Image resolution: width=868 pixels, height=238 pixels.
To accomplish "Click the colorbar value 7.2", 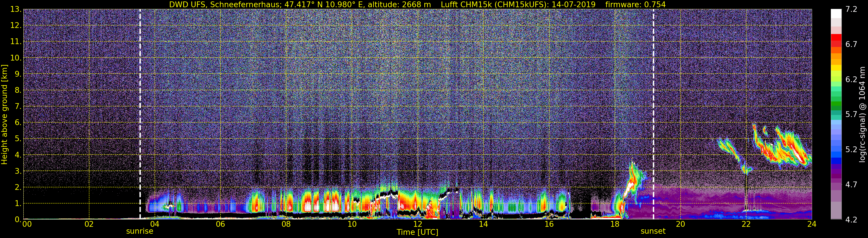I will [851, 10].
